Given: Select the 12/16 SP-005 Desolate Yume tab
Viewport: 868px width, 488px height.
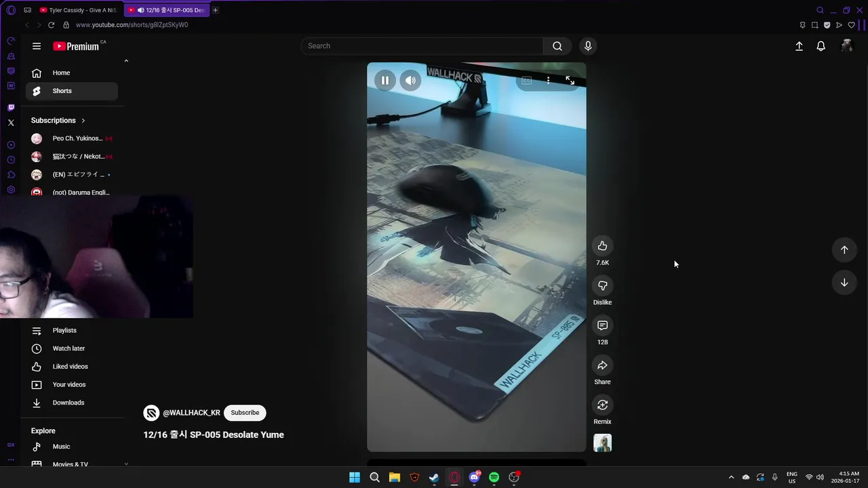Looking at the screenshot, I should pyautogui.click(x=167, y=10).
